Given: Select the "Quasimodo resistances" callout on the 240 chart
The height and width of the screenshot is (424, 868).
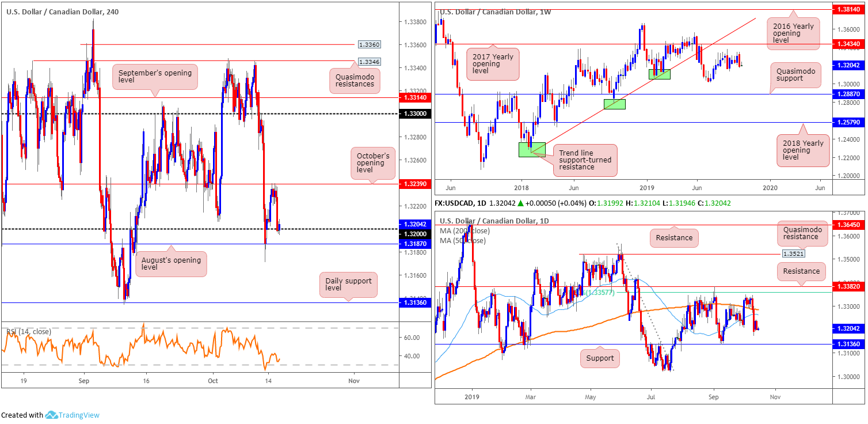Looking at the screenshot, I should click(x=355, y=78).
